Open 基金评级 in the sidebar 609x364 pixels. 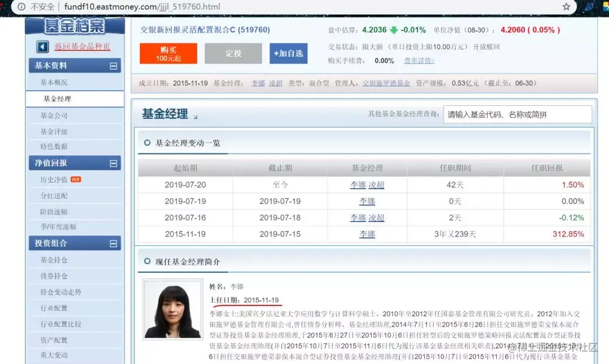coord(54,131)
